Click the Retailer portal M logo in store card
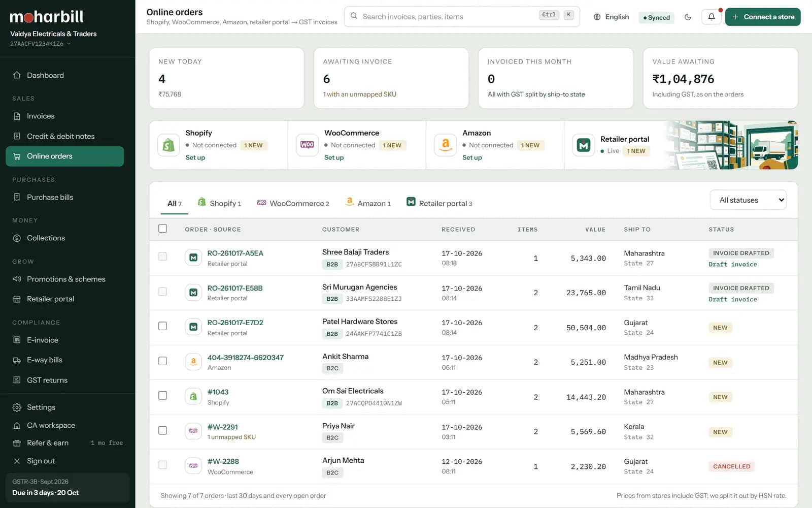Image resolution: width=812 pixels, height=508 pixels. click(584, 145)
